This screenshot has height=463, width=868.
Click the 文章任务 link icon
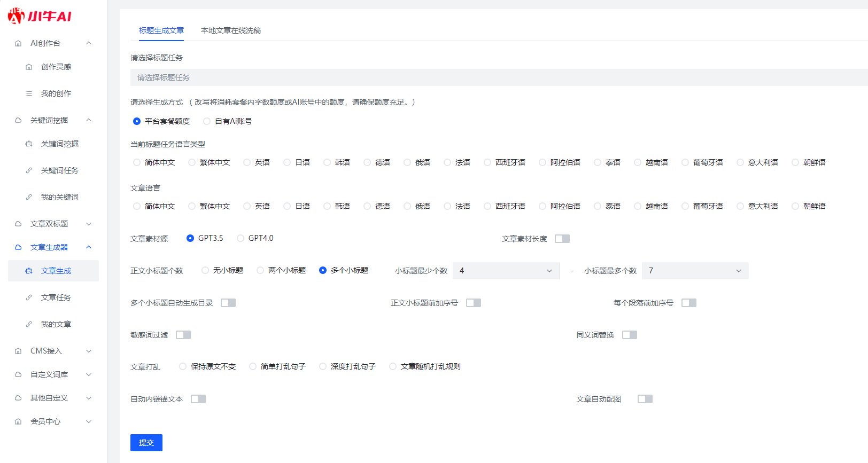(29, 297)
